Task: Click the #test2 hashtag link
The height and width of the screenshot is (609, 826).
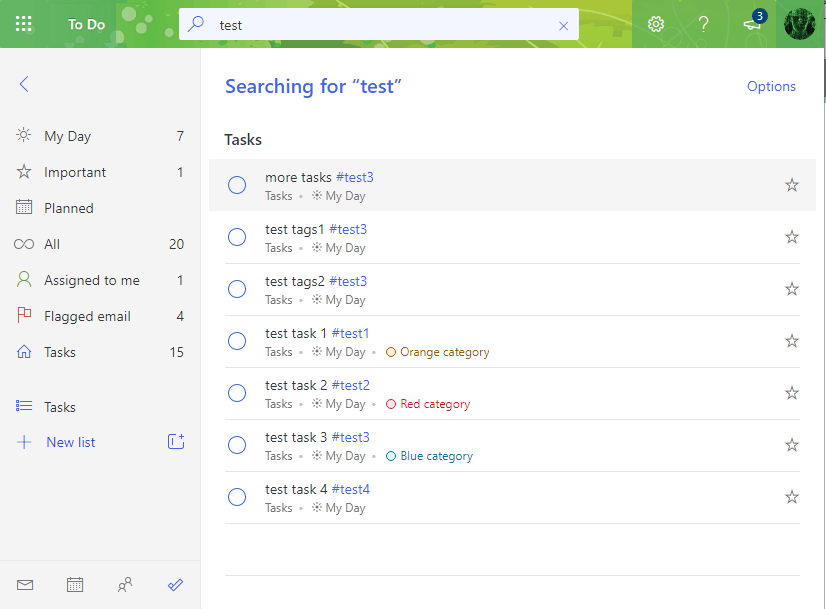Action: pos(351,385)
